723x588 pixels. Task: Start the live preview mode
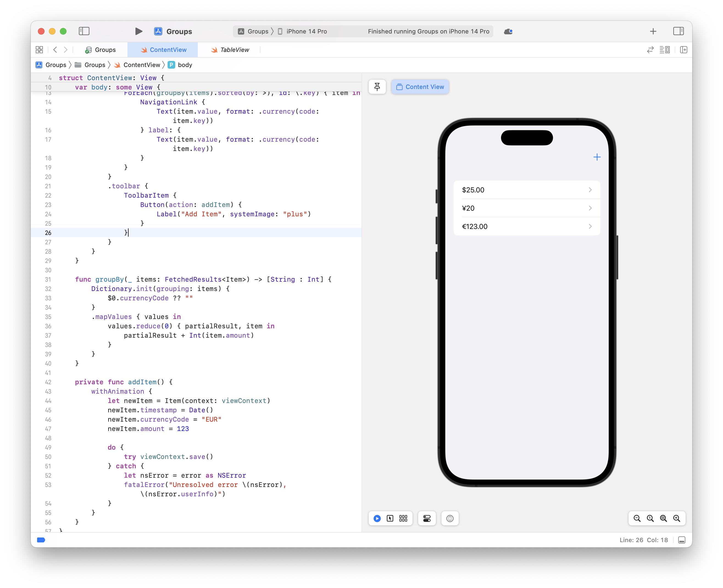coord(377,518)
